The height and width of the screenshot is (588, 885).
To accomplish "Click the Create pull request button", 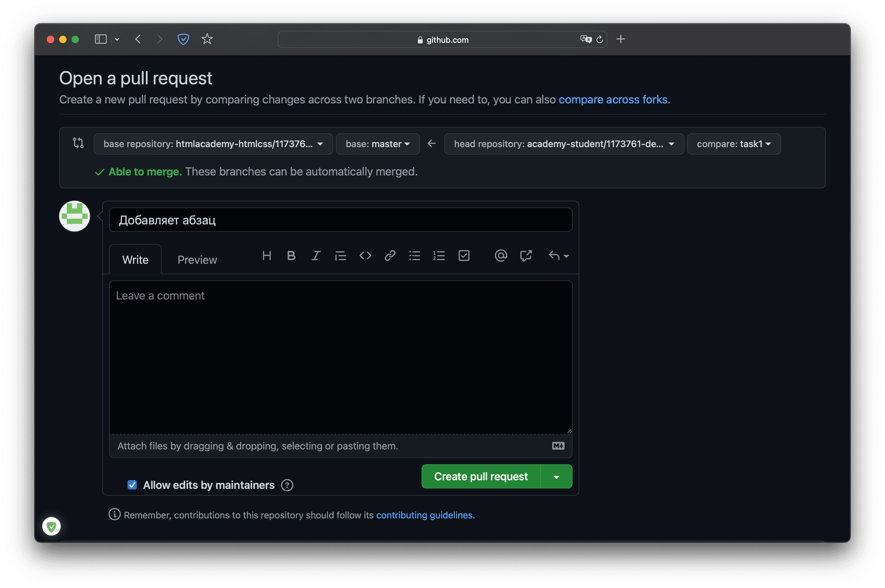I will (x=481, y=476).
